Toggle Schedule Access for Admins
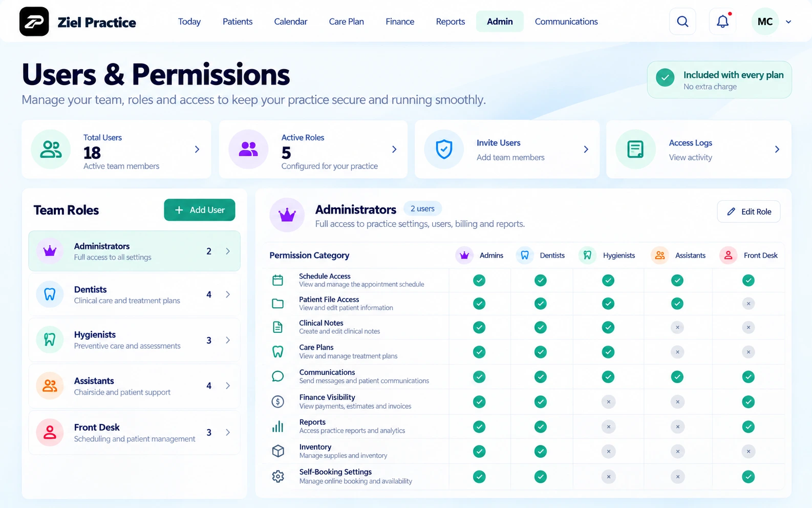The width and height of the screenshot is (812, 508). (x=479, y=280)
